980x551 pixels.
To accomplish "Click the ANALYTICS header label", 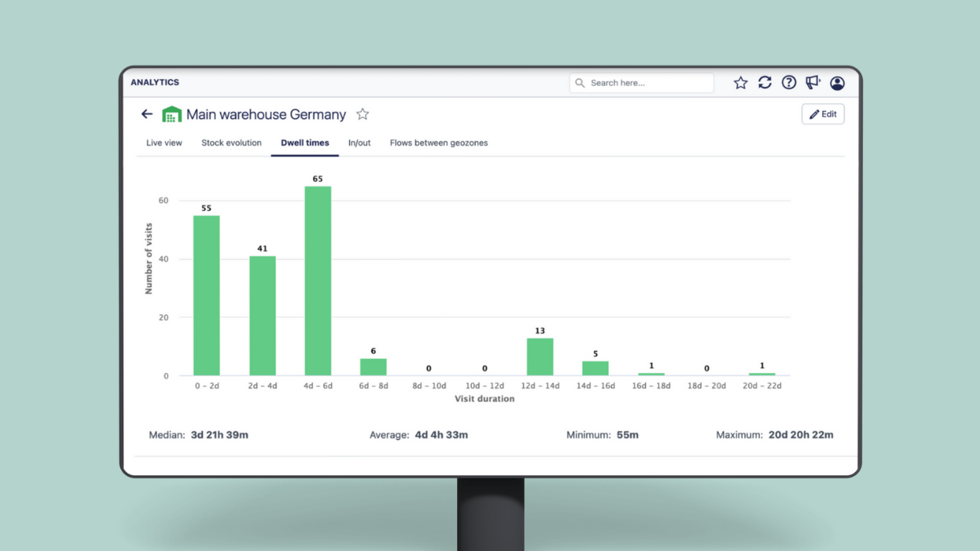I will point(155,83).
